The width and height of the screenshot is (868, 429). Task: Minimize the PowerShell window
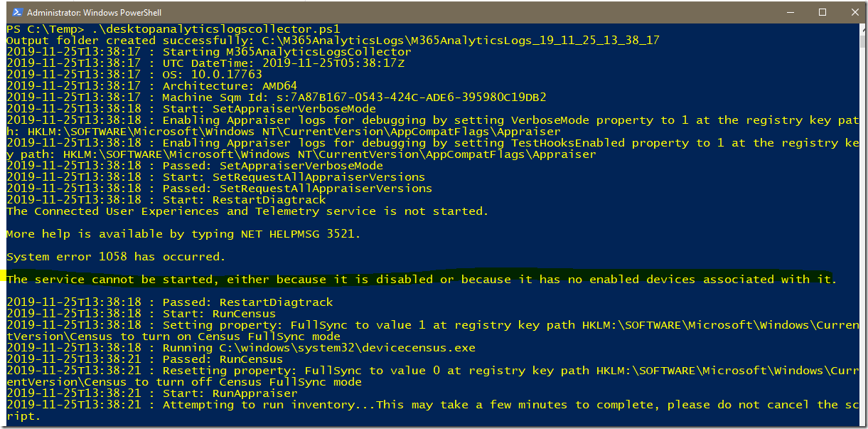click(791, 12)
